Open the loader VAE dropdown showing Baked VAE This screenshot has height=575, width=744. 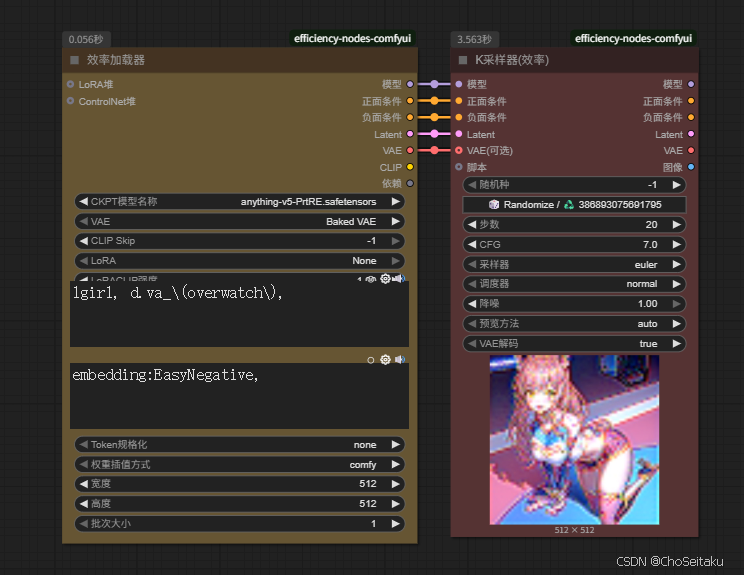pyautogui.click(x=240, y=222)
